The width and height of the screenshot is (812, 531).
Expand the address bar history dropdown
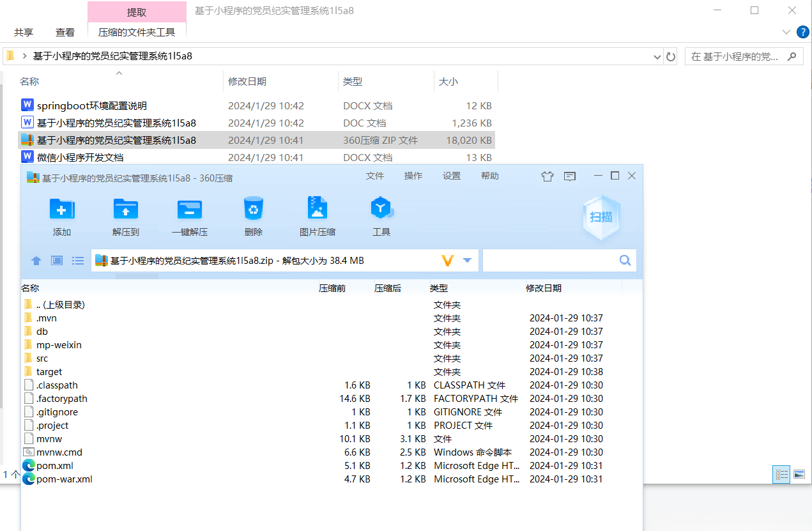pos(657,56)
